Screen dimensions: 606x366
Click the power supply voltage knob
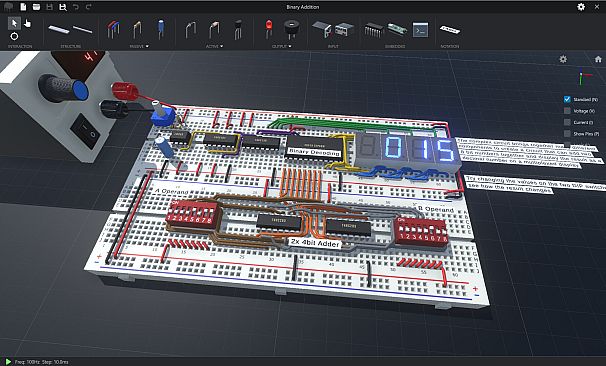coord(63,88)
